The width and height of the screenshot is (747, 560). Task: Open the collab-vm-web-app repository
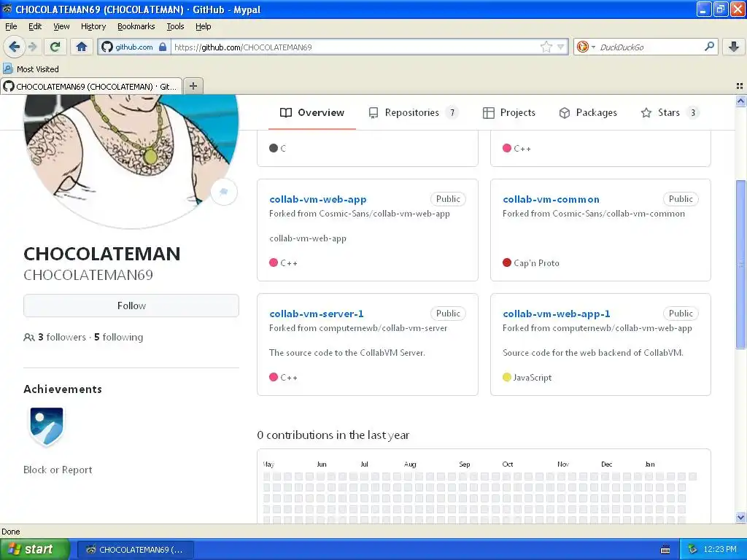tap(318, 199)
